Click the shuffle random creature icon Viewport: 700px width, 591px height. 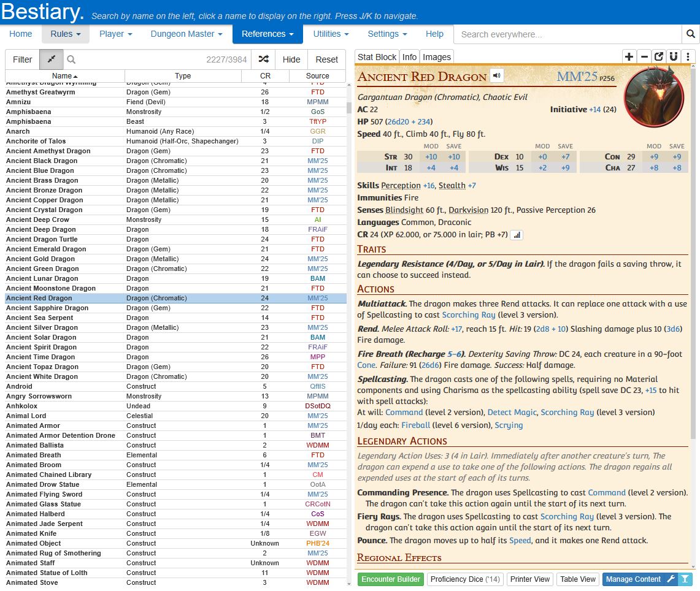(x=263, y=59)
